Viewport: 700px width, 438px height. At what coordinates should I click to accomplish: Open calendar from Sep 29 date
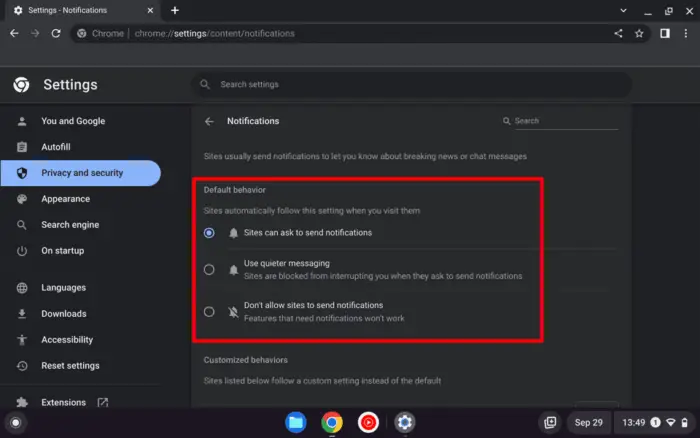588,422
